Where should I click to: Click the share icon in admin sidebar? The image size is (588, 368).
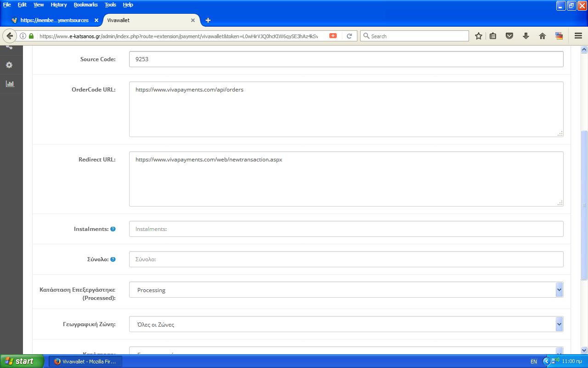9,46
